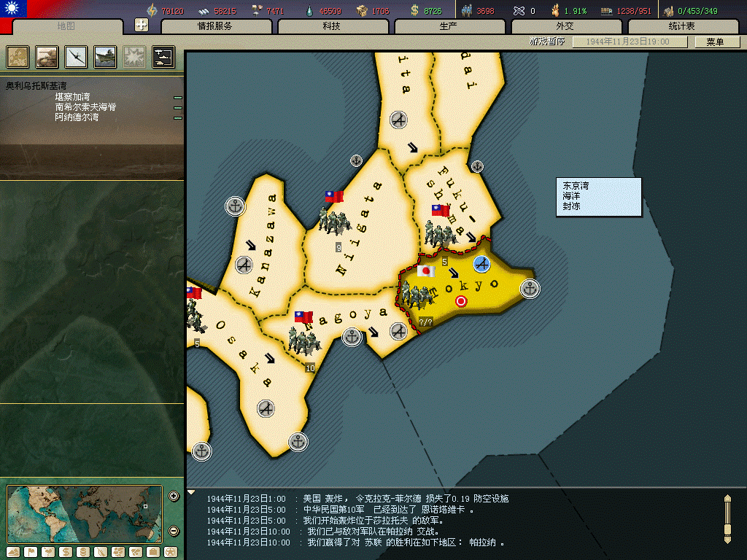The height and width of the screenshot is (560, 747).
Task: Click the log line about 美国 轰炸
Action: [x=357, y=499]
